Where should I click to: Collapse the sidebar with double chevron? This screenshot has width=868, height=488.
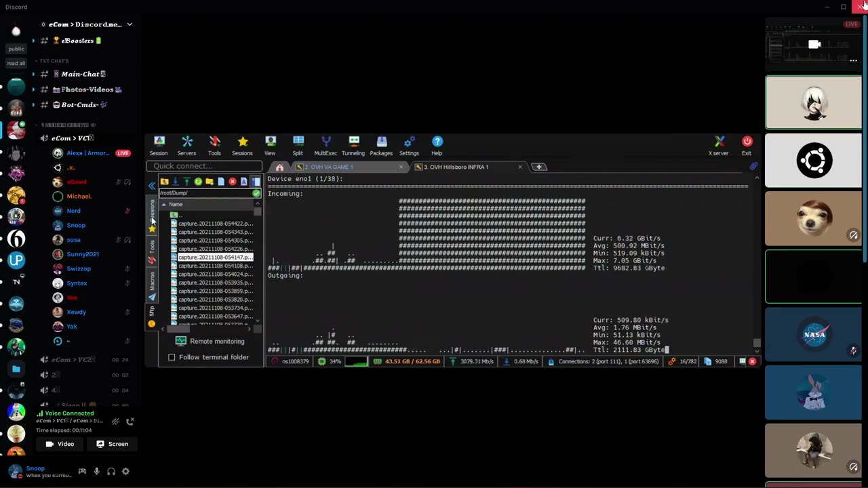coord(152,185)
